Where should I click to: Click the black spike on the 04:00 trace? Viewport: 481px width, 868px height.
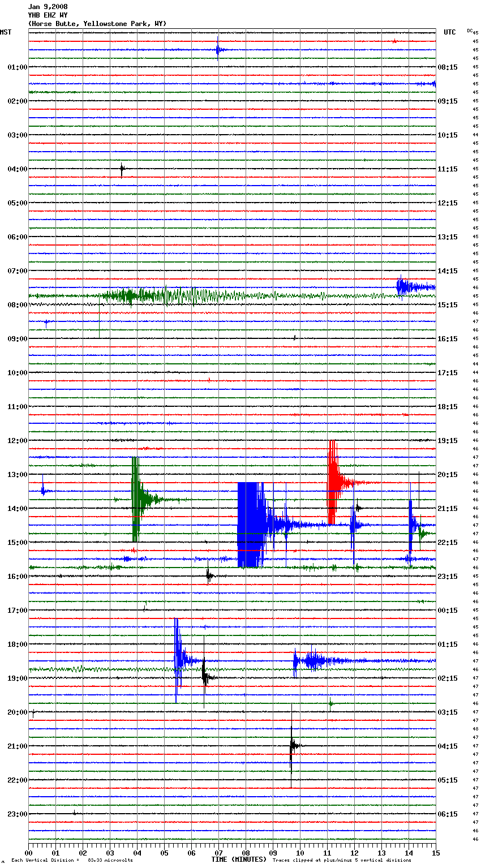[x=122, y=169]
